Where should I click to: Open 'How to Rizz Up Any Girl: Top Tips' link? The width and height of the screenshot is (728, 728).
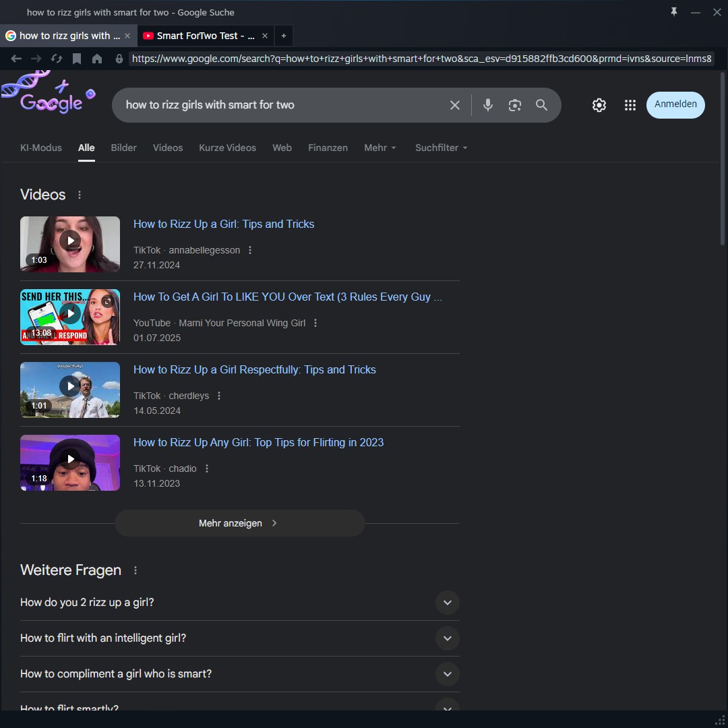[259, 442]
